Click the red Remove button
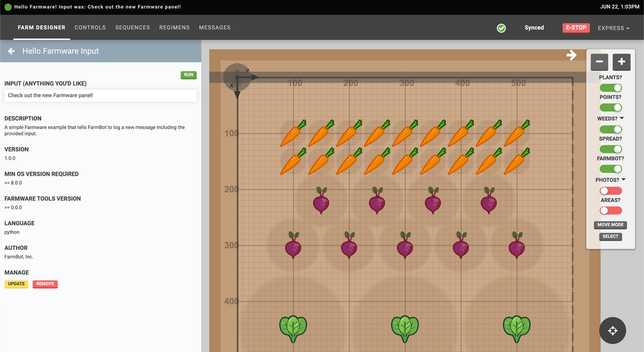The height and width of the screenshot is (352, 644). coord(45,284)
